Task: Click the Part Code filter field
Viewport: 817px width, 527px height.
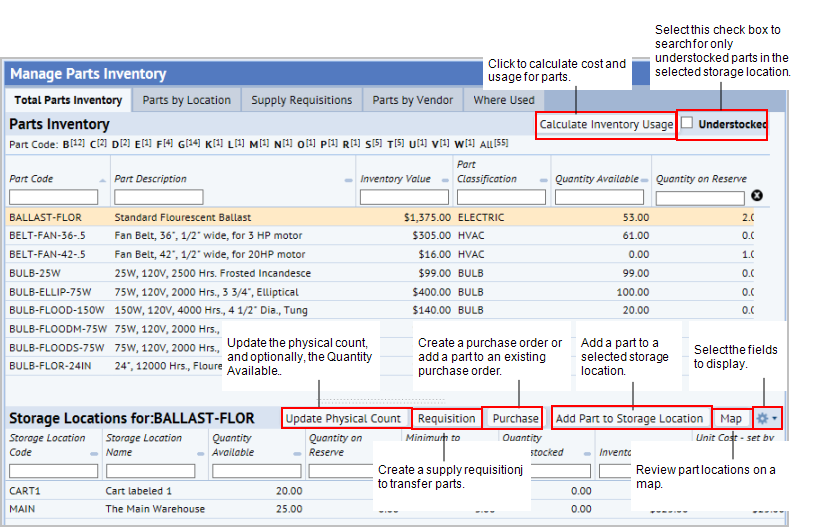Action: point(53,197)
